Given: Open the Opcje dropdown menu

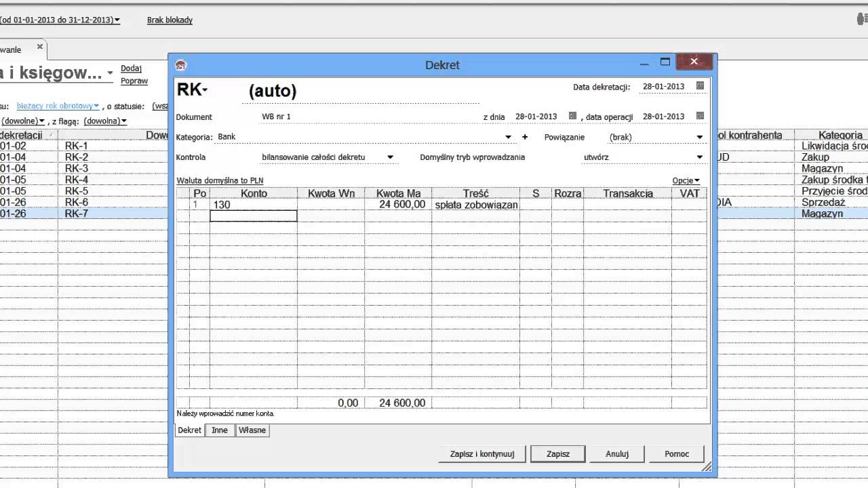Looking at the screenshot, I should (x=686, y=180).
